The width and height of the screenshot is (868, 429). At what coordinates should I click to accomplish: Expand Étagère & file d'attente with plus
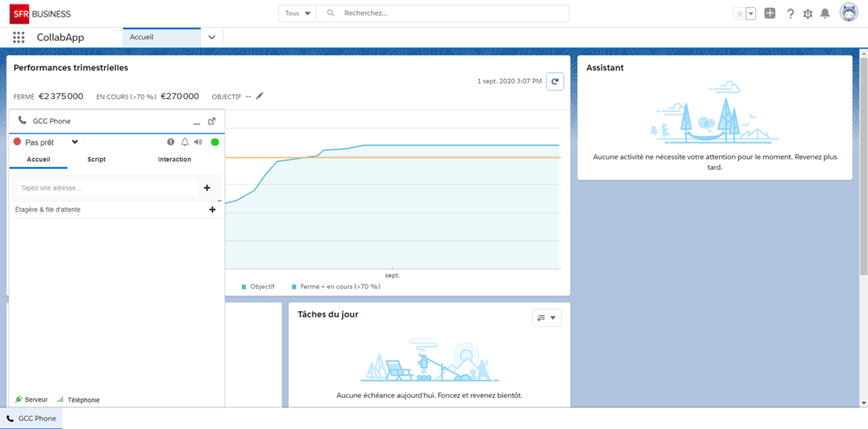coord(212,209)
